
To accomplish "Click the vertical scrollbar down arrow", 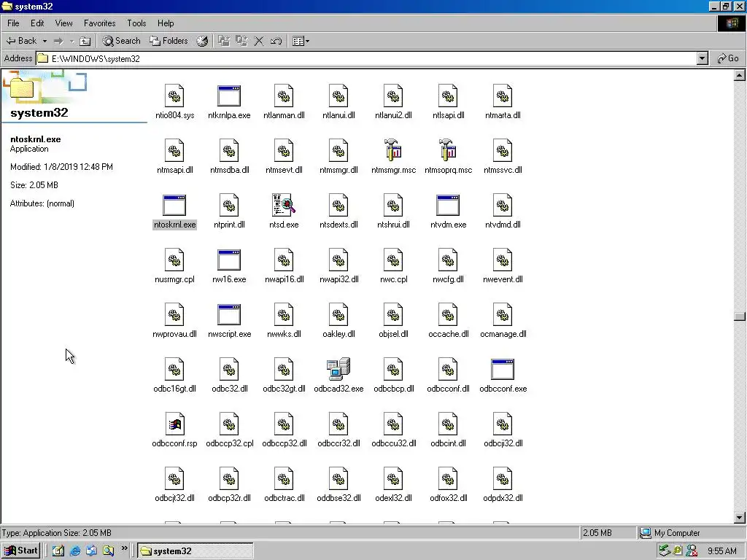I will click(740, 518).
